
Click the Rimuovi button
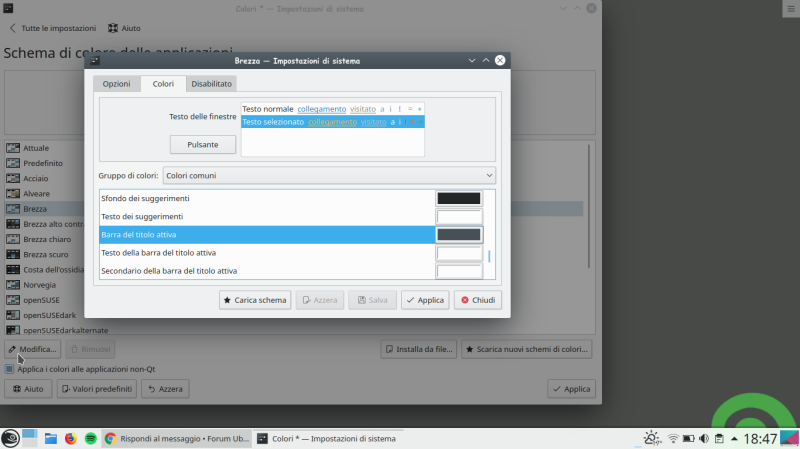[x=90, y=349]
